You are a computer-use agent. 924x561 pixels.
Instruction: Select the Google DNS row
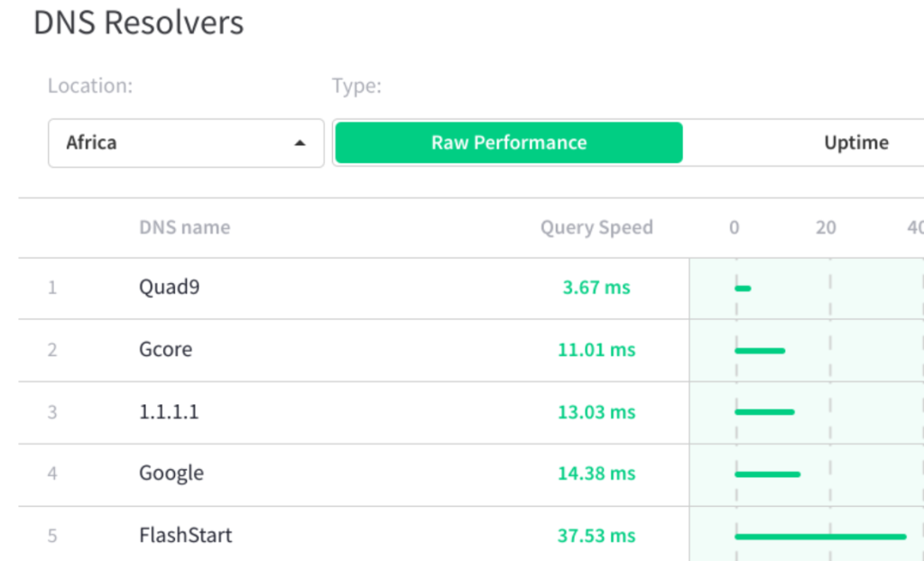pyautogui.click(x=171, y=474)
